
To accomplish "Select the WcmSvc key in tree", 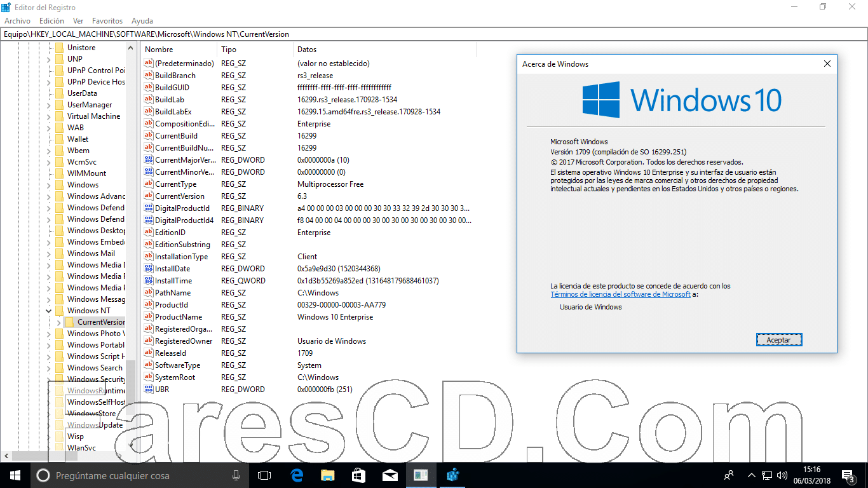I will click(82, 162).
